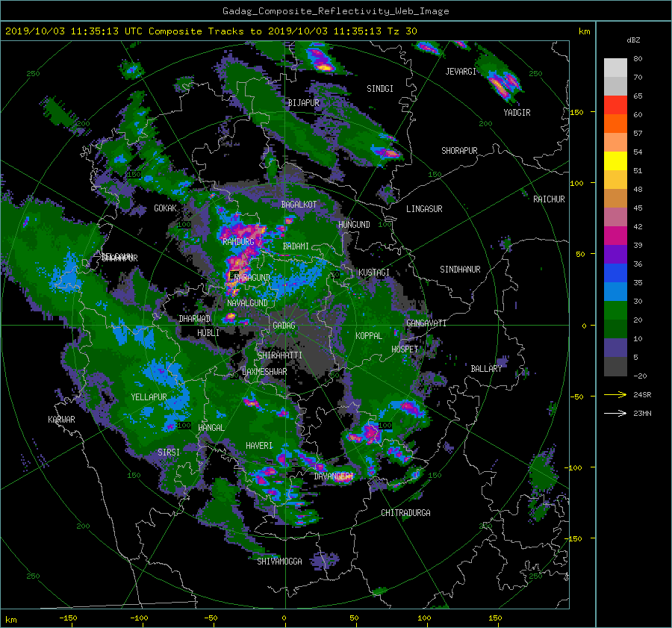Pick the RAMDURG city label
The height and width of the screenshot is (628, 672).
[x=238, y=242]
